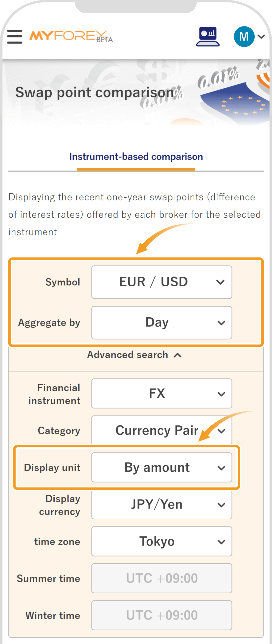272x644 pixels.
Task: Open the account menu chevron beside avatar
Action: pyautogui.click(x=261, y=37)
